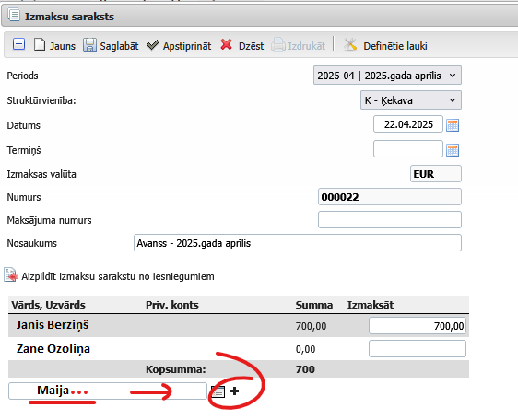This screenshot has height=420, width=518.
Task: Open the Periods dropdown
Action: (x=387, y=76)
